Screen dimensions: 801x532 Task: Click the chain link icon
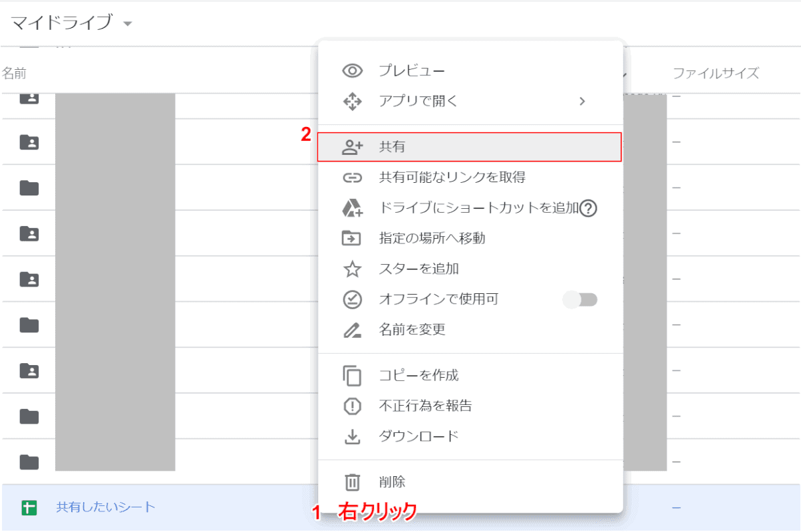pos(352,178)
